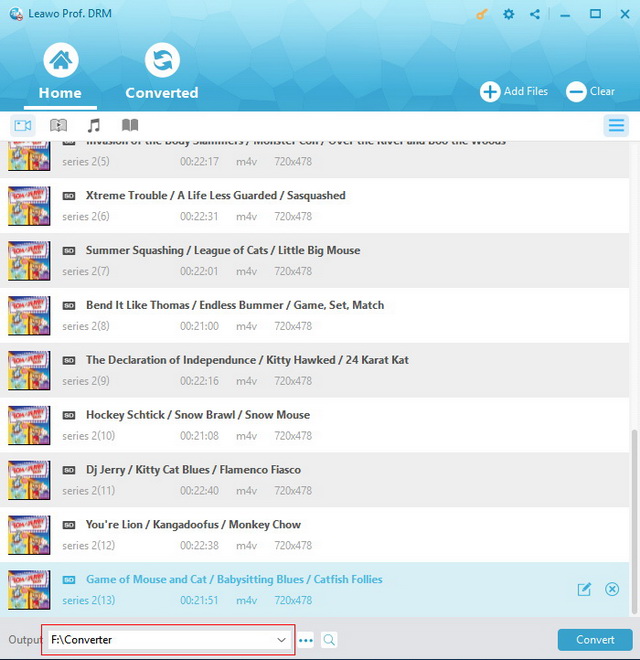Viewport: 640px width, 660px height.
Task: Click duration 00:22:16 value
Action: 199,381
